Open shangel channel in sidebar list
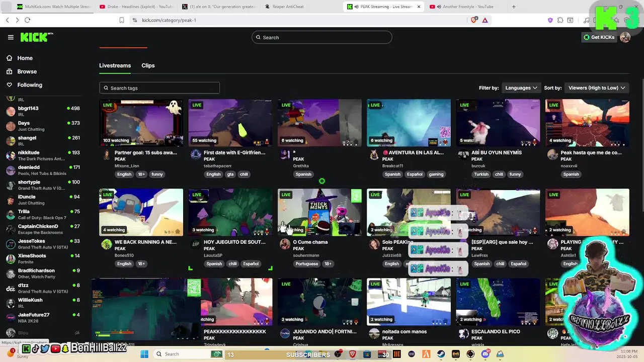644x362 pixels. pyautogui.click(x=43, y=140)
